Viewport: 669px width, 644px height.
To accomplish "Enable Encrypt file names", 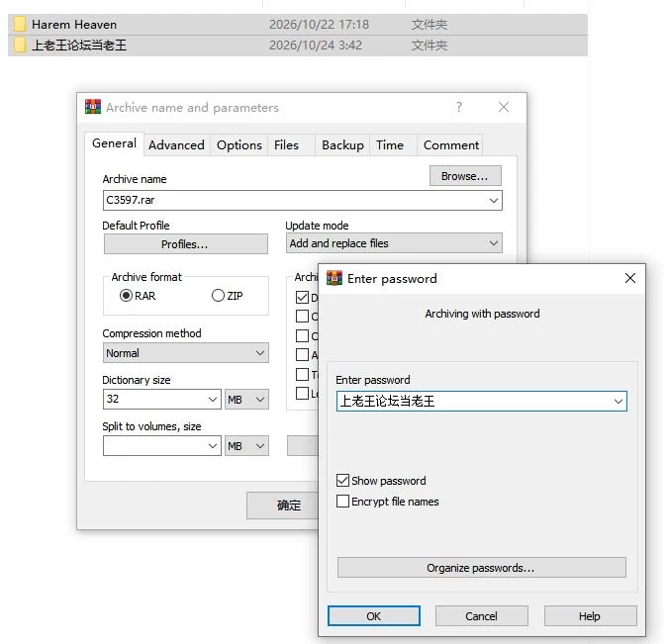I will (x=342, y=501).
